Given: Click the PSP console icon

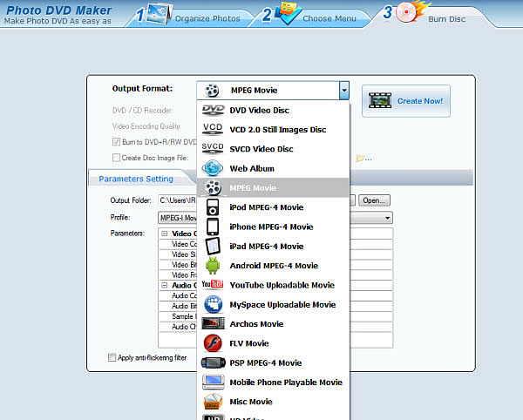Looking at the screenshot, I should [x=214, y=362].
